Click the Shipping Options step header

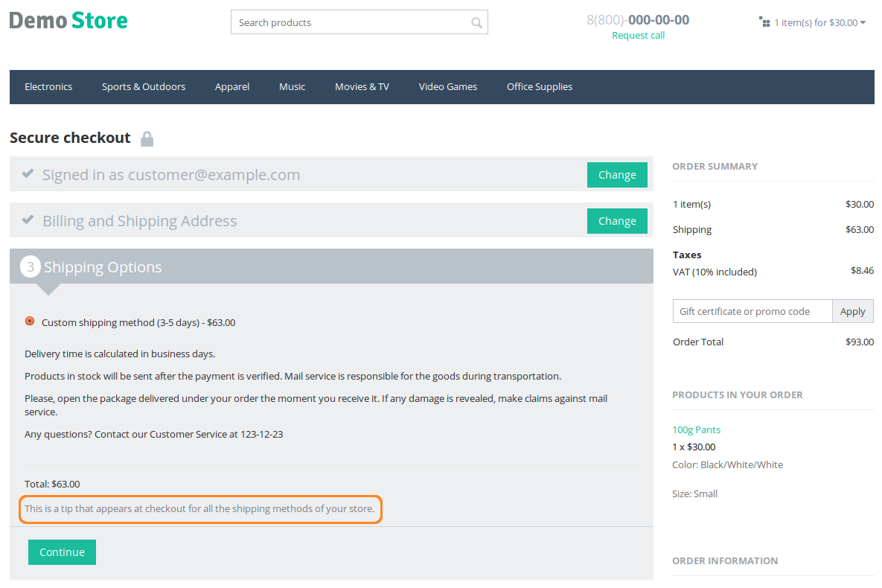coord(331,266)
